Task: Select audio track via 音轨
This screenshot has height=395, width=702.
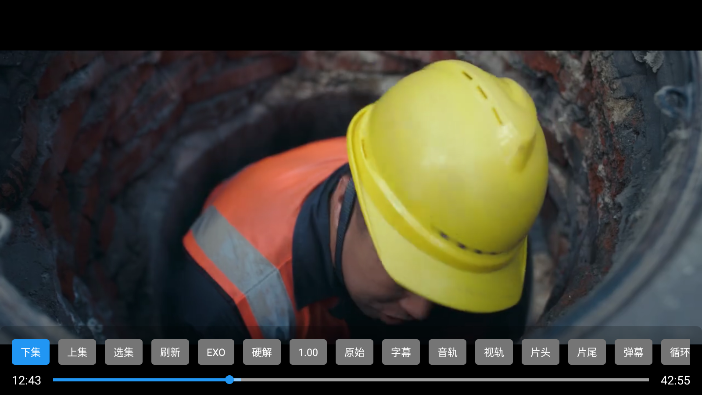Action: point(447,352)
